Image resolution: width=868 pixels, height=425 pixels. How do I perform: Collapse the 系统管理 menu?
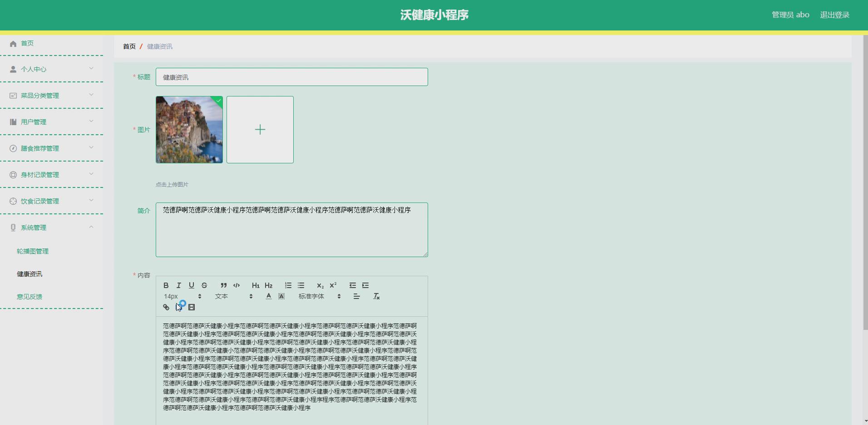(x=51, y=227)
